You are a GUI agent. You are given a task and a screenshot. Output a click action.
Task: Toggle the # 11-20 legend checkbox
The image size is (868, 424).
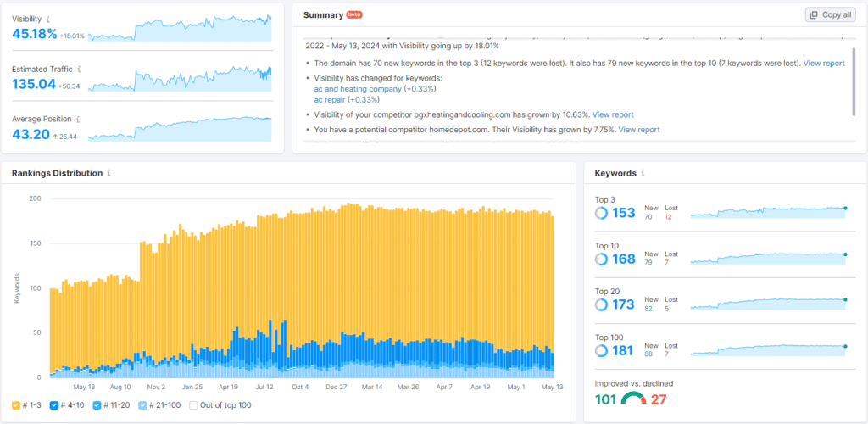97,405
